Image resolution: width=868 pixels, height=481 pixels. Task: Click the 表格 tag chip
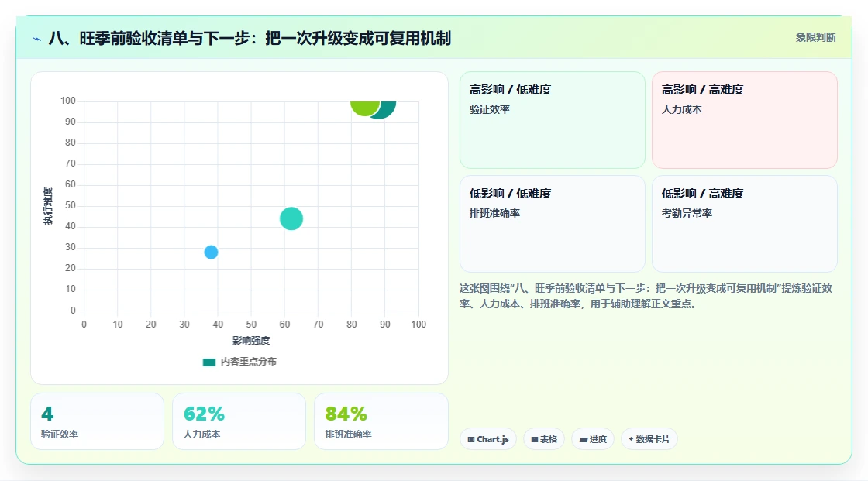coord(544,439)
